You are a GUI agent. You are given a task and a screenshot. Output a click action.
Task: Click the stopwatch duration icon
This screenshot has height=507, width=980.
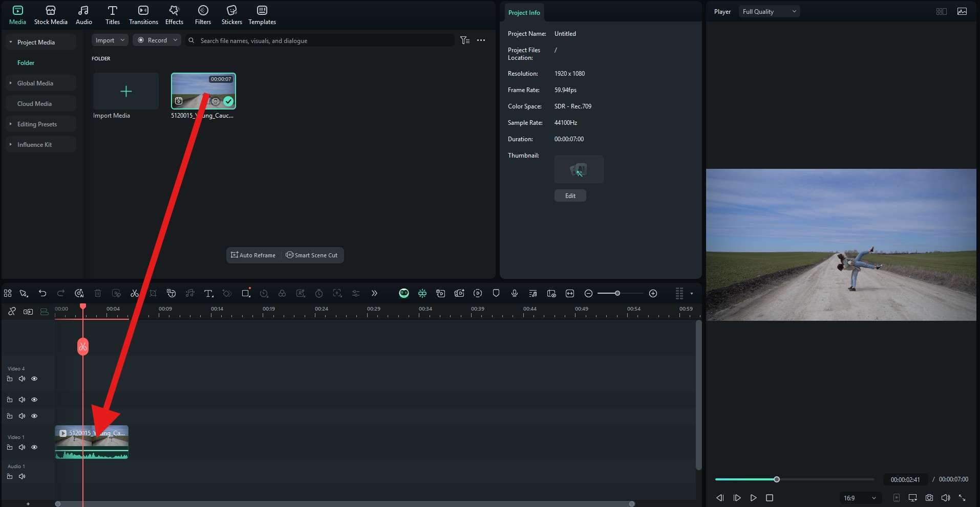319,293
